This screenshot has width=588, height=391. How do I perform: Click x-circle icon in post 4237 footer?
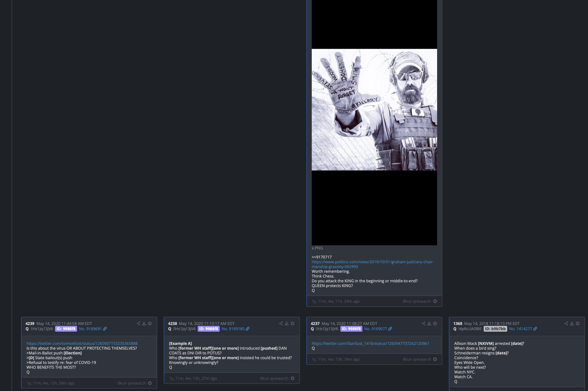tap(435, 359)
